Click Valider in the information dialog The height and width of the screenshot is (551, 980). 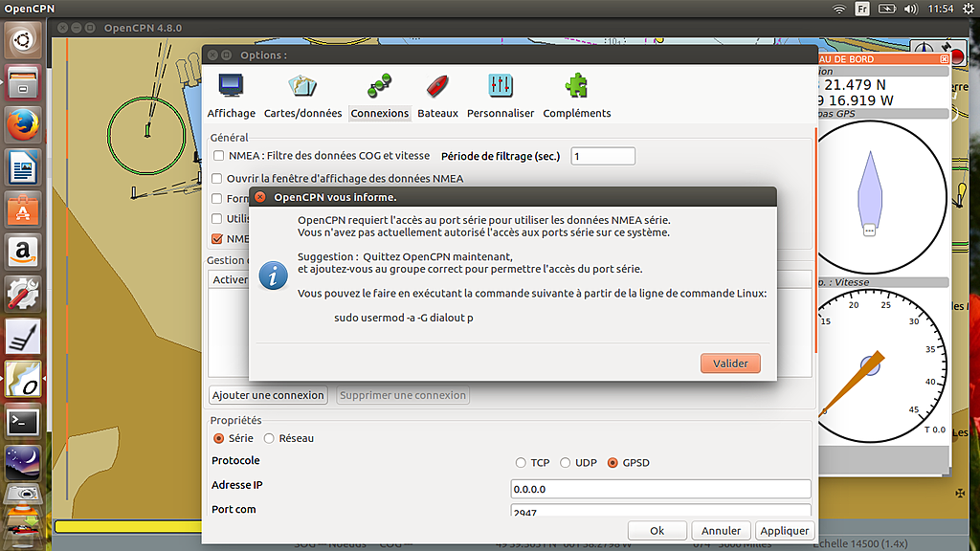(730, 364)
